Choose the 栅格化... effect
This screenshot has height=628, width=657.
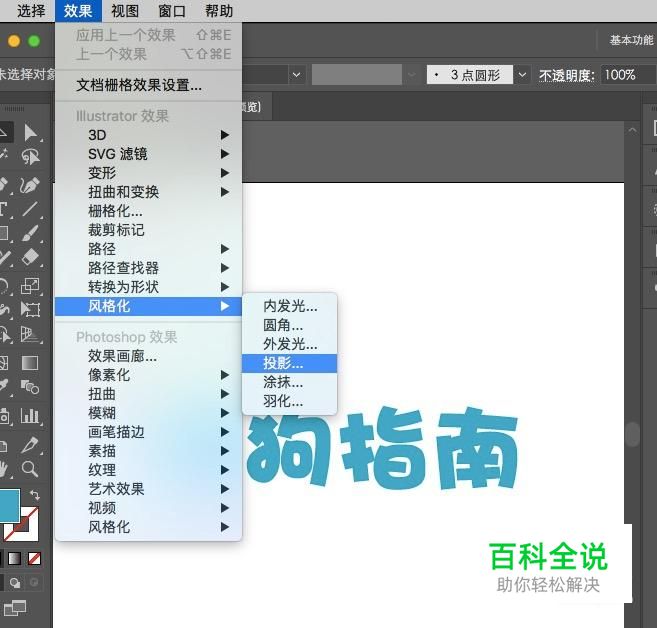[148, 211]
